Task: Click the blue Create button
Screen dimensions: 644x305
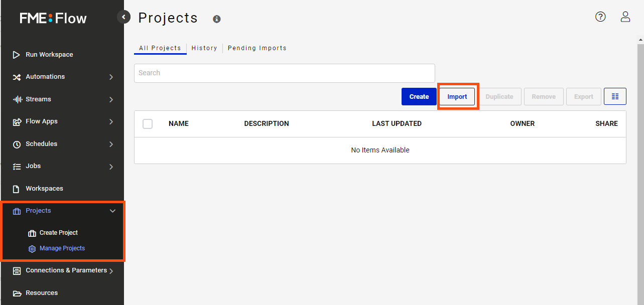Action: click(x=419, y=96)
